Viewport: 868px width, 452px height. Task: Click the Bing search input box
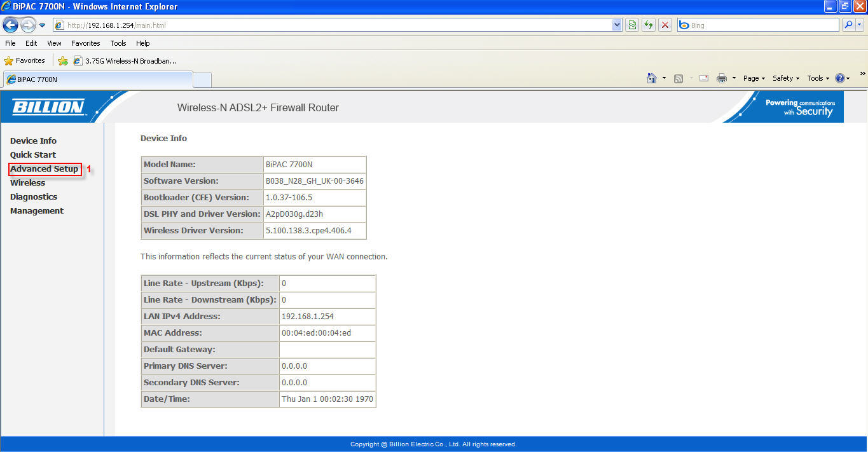coord(758,25)
